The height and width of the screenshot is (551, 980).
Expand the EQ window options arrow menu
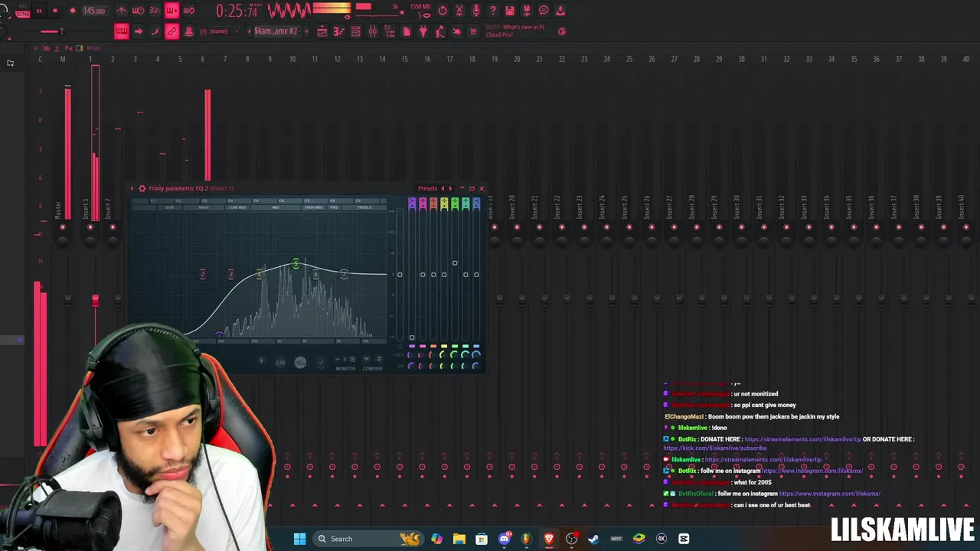coord(132,188)
